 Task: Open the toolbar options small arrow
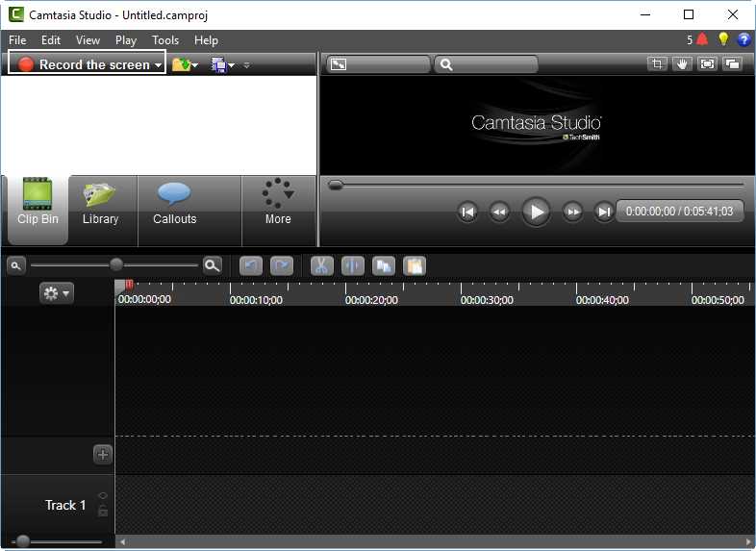247,65
